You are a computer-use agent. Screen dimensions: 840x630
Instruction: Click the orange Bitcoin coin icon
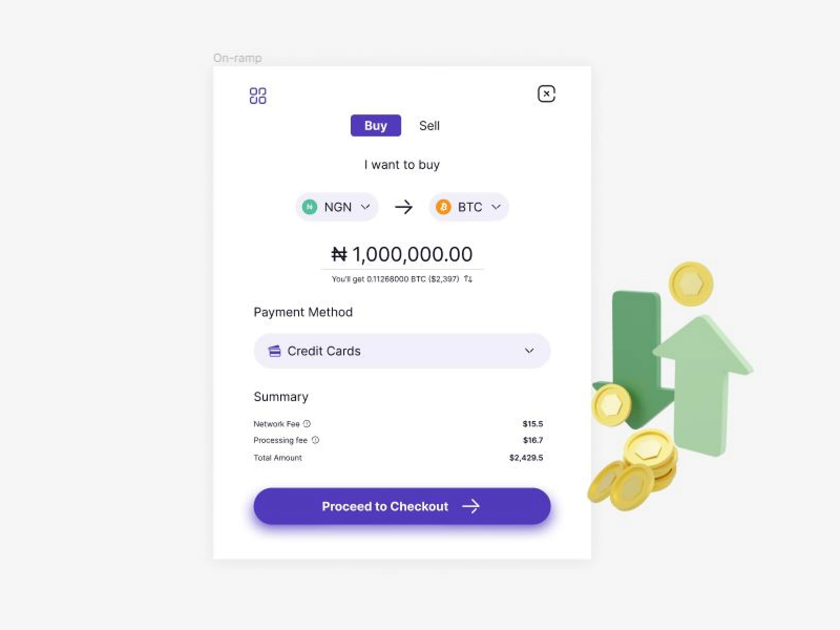[443, 207]
